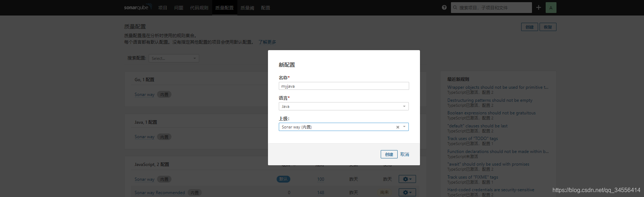Click 取消 to cancel the dialog

pos(404,154)
